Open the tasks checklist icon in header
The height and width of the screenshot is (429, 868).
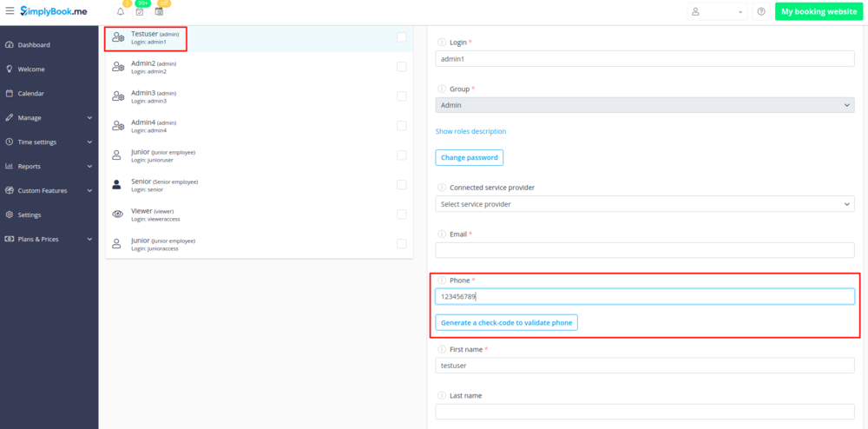[x=140, y=12]
